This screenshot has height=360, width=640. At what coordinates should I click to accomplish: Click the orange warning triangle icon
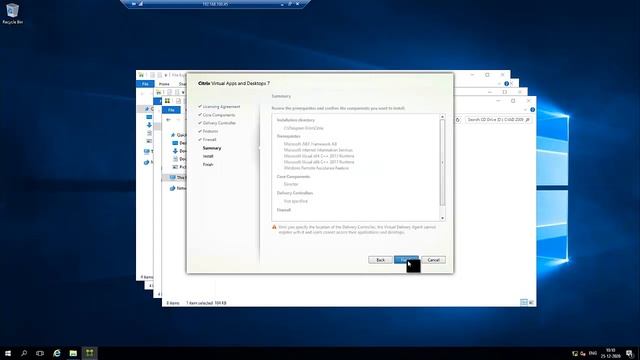(274, 227)
